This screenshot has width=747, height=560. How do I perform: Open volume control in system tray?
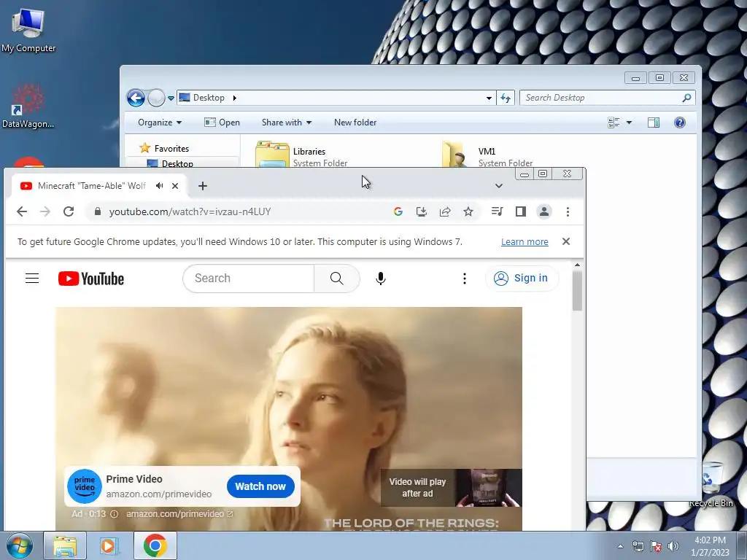click(x=673, y=546)
